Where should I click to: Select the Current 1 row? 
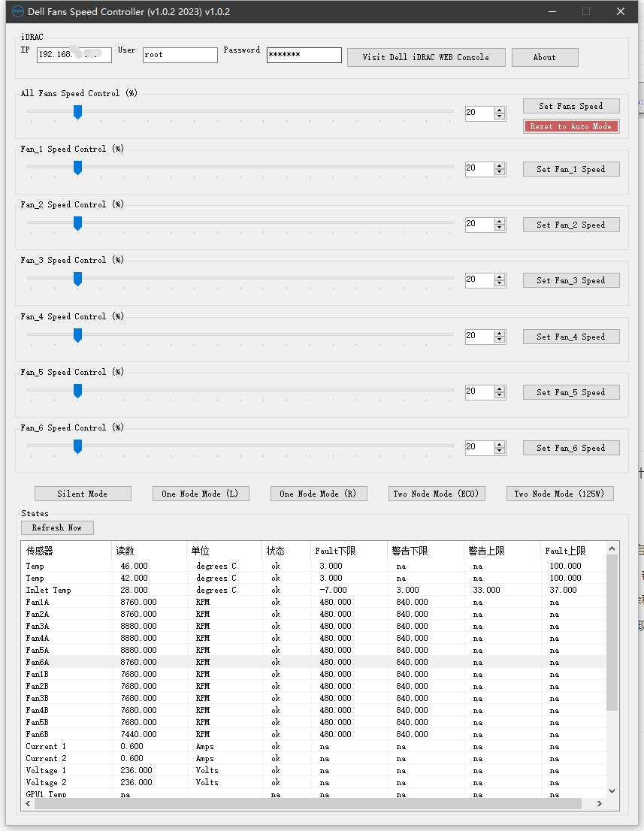click(314, 746)
